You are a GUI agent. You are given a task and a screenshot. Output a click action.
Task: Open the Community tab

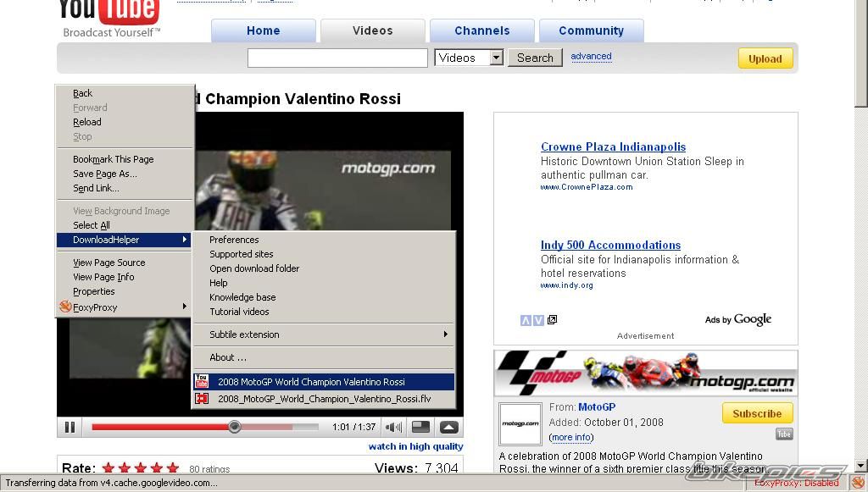(591, 31)
